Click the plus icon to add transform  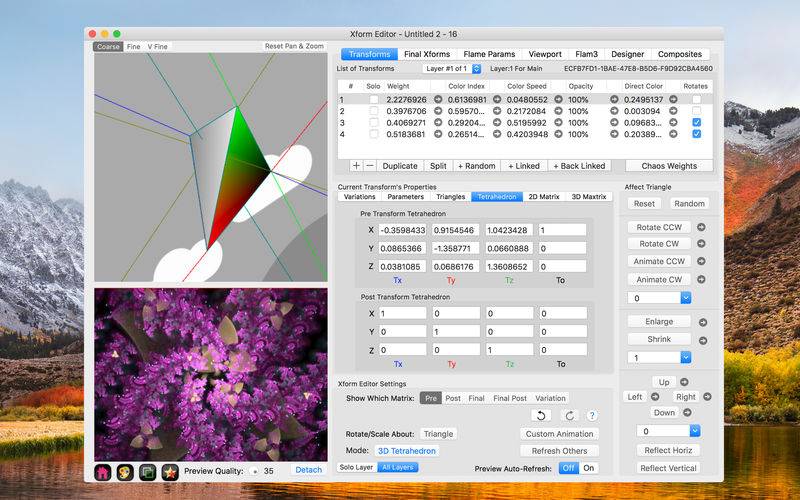tap(356, 166)
